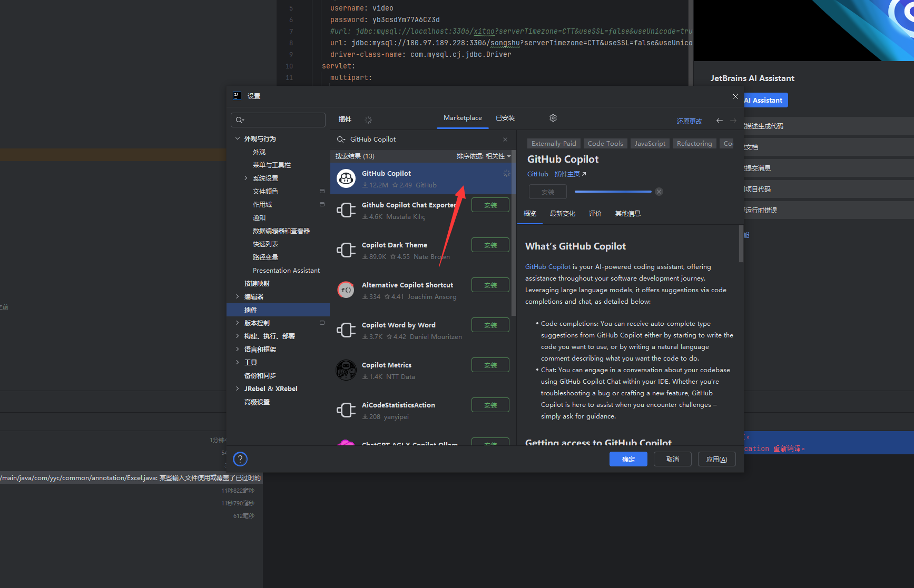Click the settings search field
This screenshot has width=914, height=588.
(x=278, y=120)
